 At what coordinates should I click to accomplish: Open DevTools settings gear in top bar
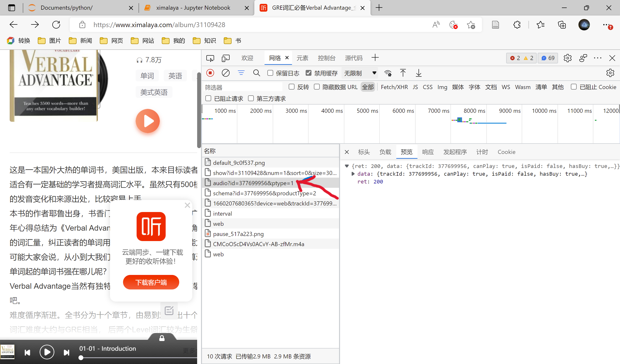[568, 58]
